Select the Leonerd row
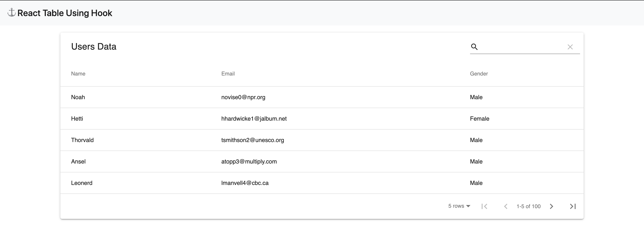The width and height of the screenshot is (644, 243). [81, 183]
